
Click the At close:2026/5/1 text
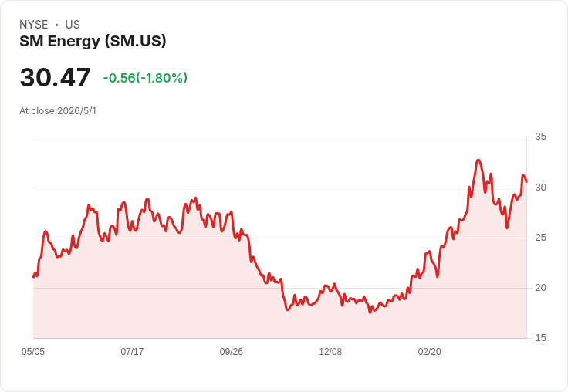click(58, 111)
